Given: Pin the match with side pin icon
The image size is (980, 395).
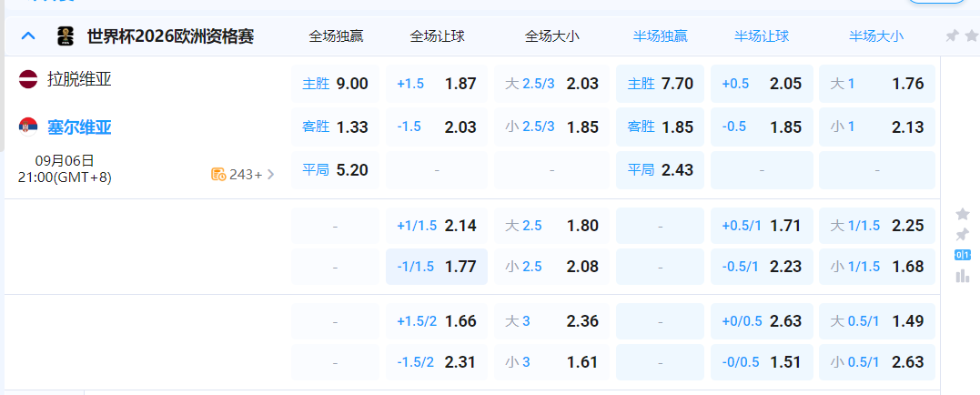Looking at the screenshot, I should pos(963,235).
